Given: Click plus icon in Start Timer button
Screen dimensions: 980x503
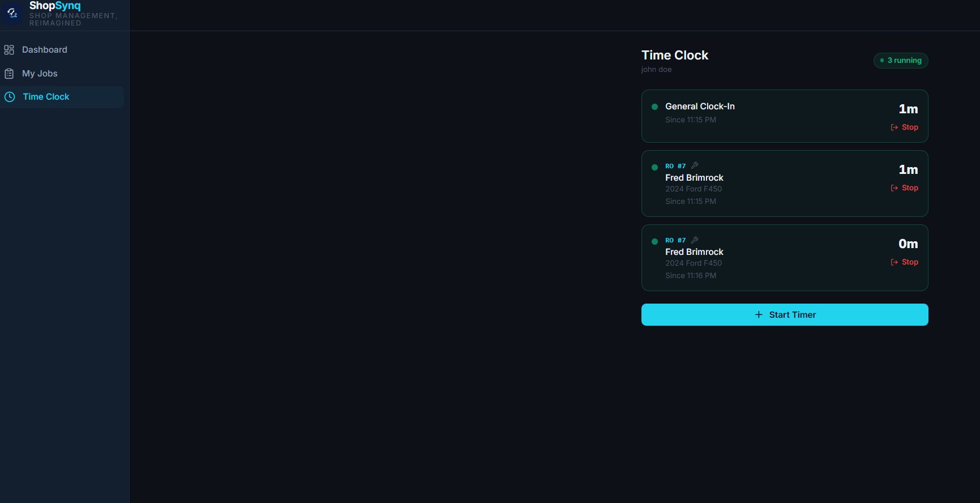Looking at the screenshot, I should click(x=759, y=315).
